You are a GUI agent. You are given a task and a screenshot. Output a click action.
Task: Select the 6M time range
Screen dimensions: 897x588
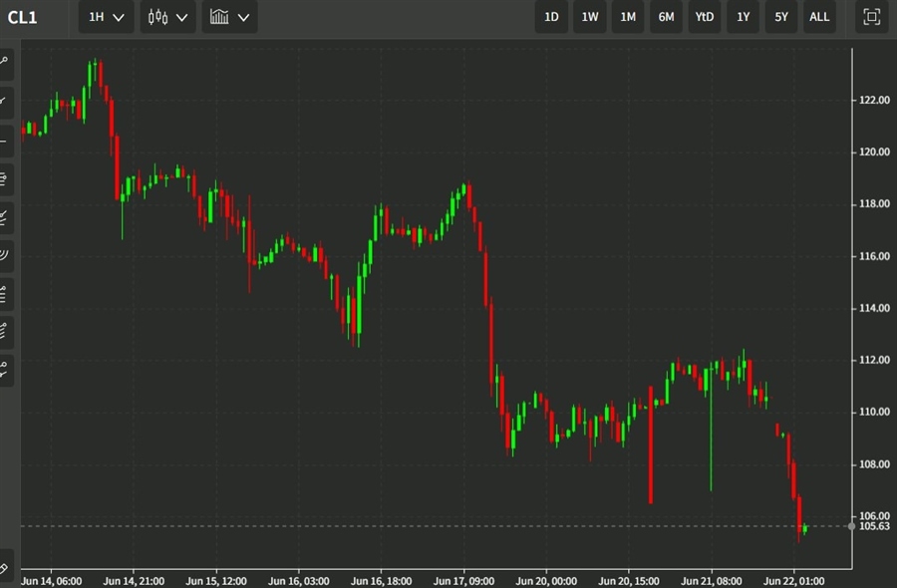pos(666,17)
